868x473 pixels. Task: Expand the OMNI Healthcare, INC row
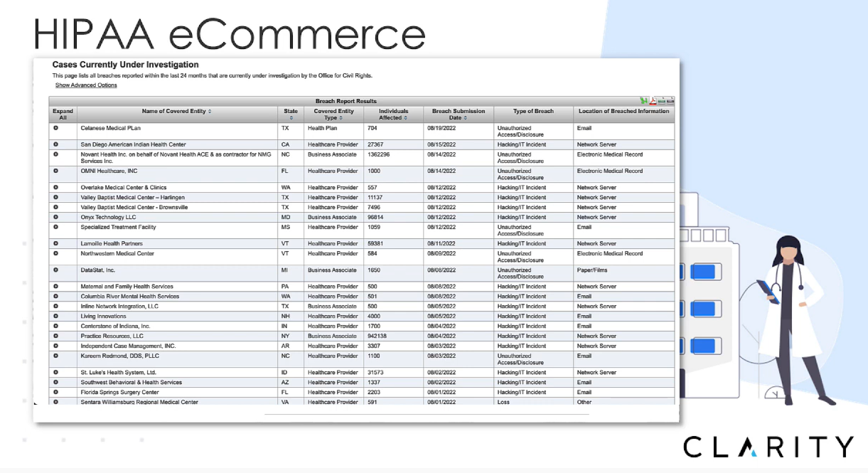[x=55, y=171]
